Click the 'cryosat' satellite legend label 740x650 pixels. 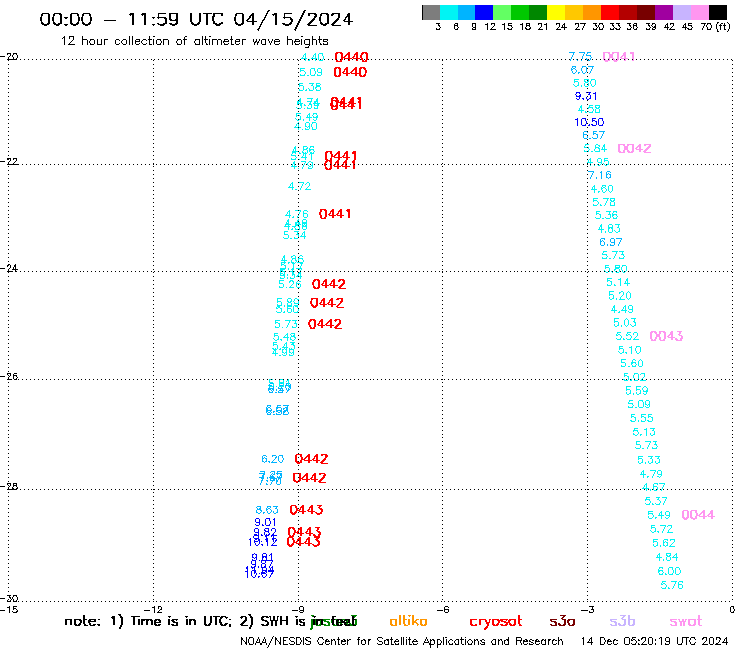click(496, 621)
